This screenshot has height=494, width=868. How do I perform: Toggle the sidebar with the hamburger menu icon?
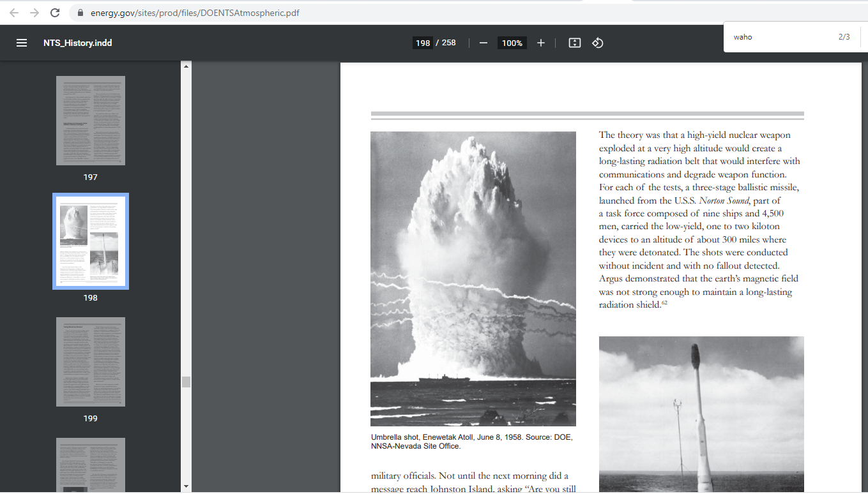point(22,43)
